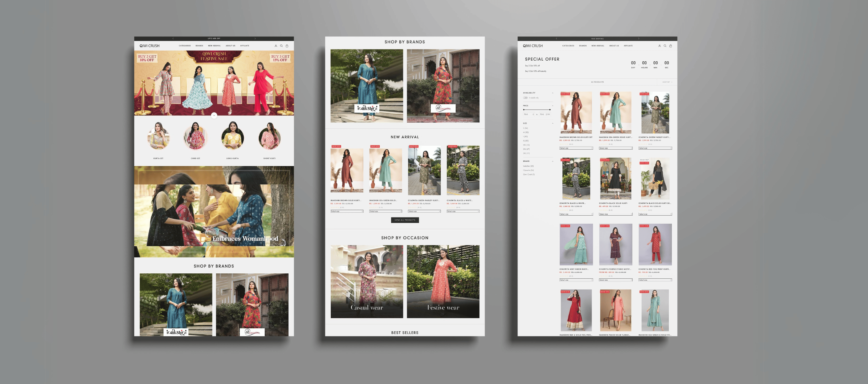Collapse the Availability filter section
The width and height of the screenshot is (868, 384).
[x=553, y=93]
